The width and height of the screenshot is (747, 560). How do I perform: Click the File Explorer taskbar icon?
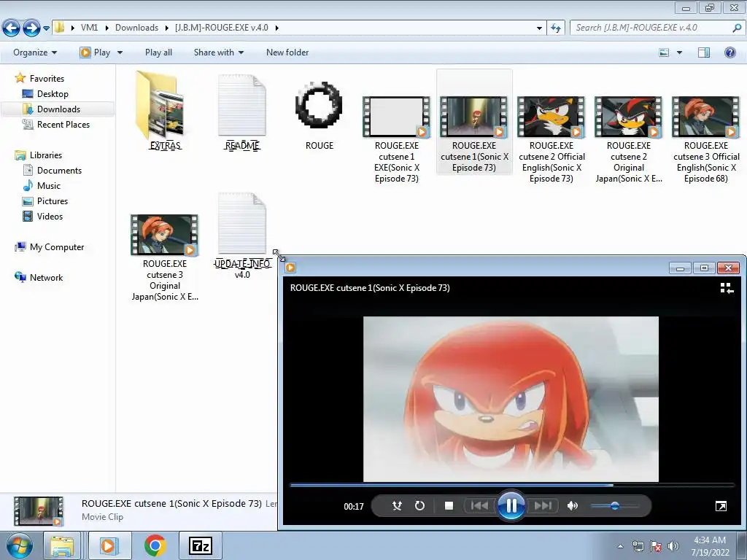point(63,545)
